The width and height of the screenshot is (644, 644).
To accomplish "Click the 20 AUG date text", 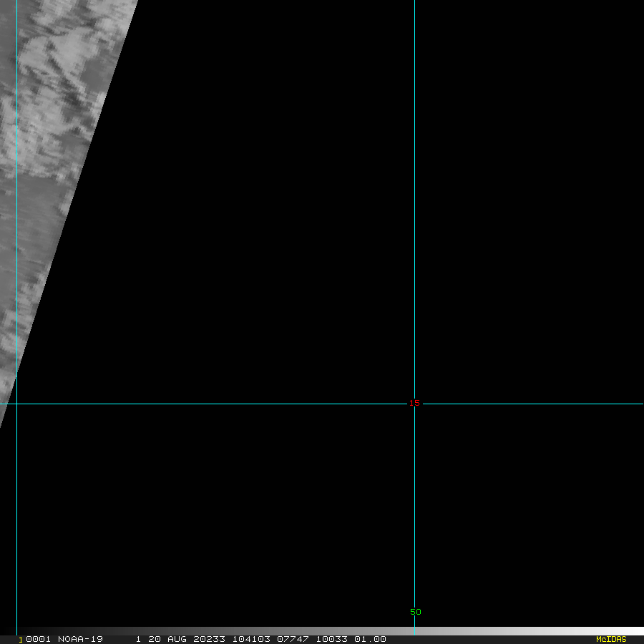I will point(167,639).
